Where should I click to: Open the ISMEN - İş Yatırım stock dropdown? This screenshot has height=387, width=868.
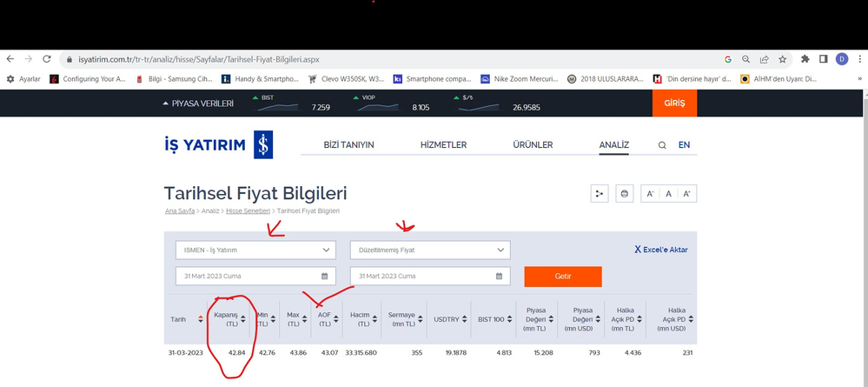pos(255,250)
